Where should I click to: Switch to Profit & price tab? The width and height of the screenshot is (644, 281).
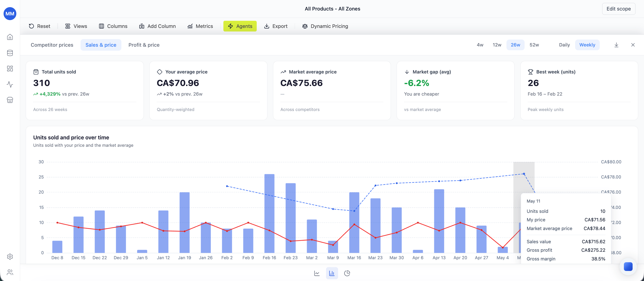pyautogui.click(x=144, y=45)
